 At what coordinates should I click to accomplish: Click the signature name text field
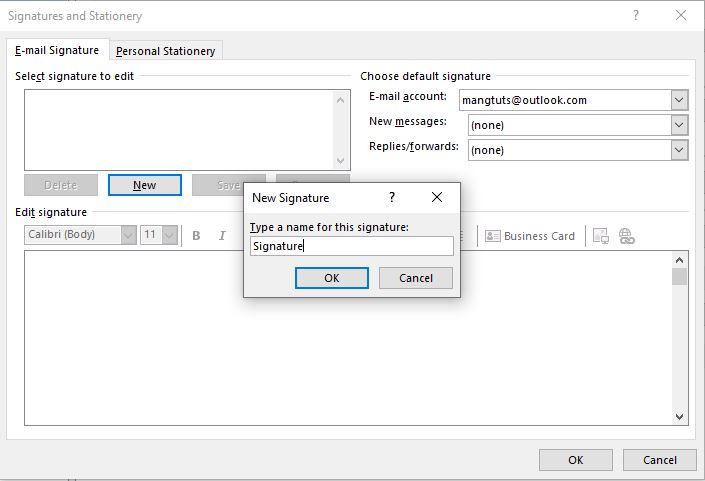click(352, 246)
